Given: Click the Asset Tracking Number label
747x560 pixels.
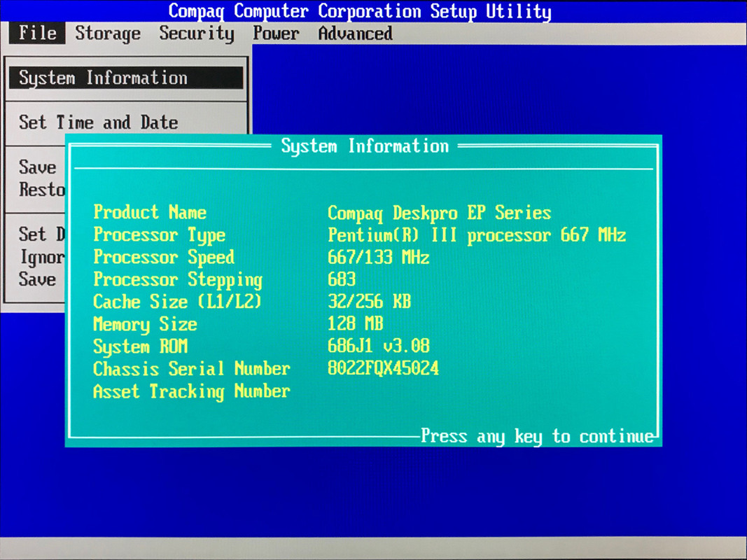Looking at the screenshot, I should click(192, 392).
